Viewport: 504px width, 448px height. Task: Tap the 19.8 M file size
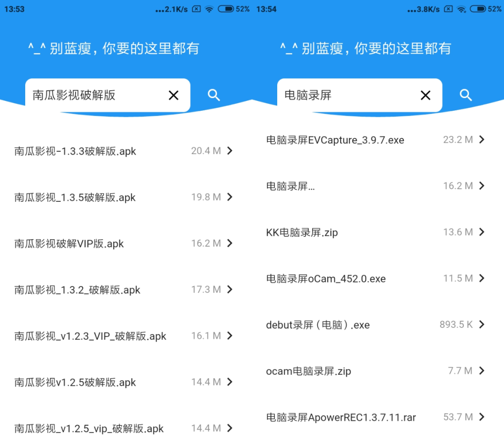(x=206, y=197)
